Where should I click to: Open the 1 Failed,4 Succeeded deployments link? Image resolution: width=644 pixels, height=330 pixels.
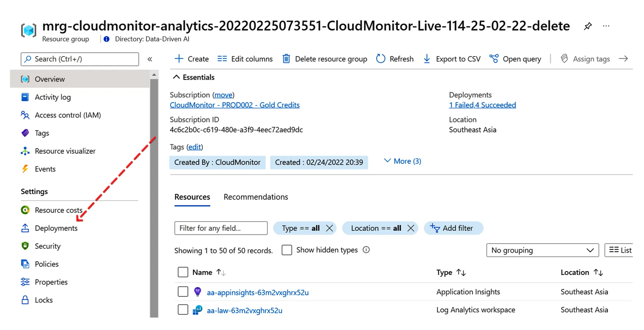coord(482,105)
